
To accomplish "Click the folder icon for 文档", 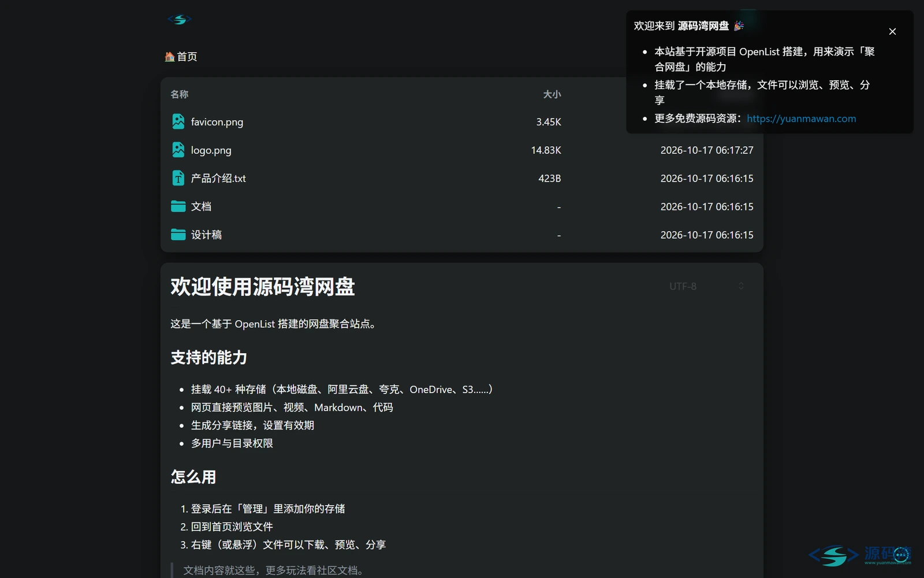I will click(x=178, y=206).
